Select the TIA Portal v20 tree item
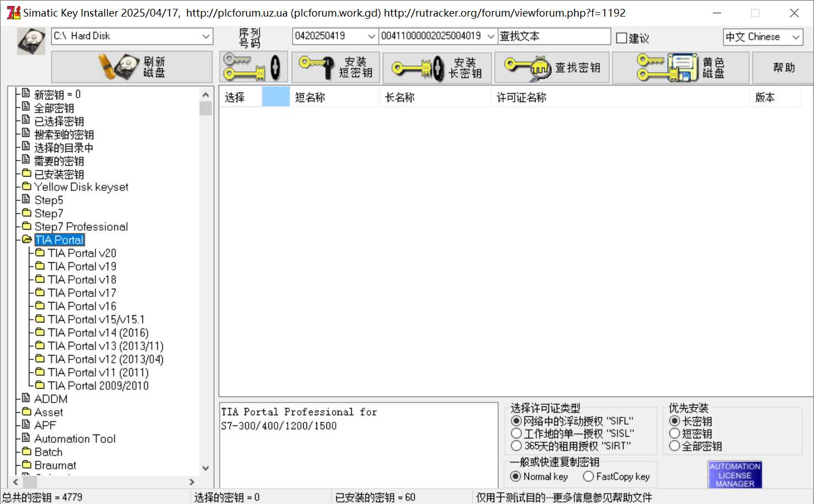 click(82, 253)
